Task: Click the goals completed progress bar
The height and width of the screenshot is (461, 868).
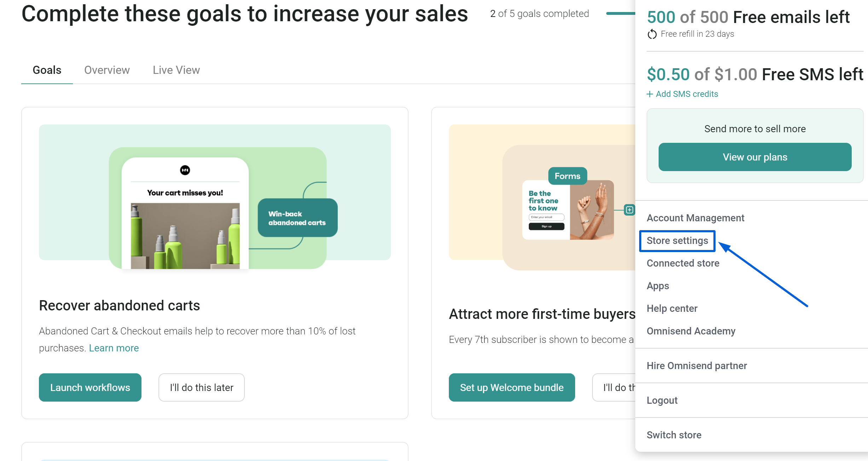Action: [x=621, y=13]
